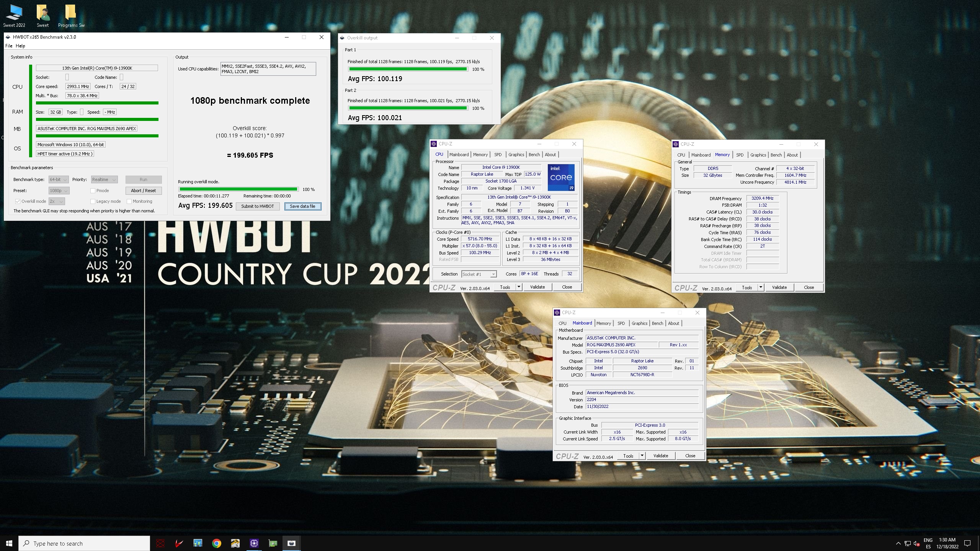980x551 pixels.
Task: Click the Overkill output window icon
Action: tap(342, 38)
